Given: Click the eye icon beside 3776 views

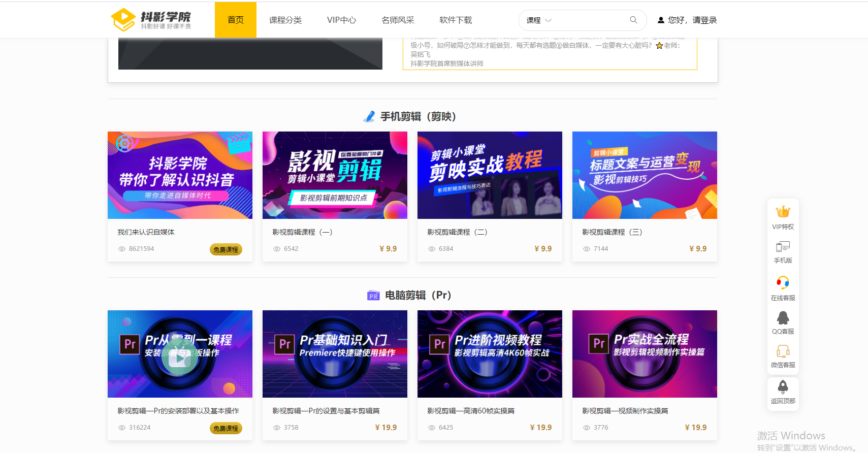Looking at the screenshot, I should (x=587, y=428).
